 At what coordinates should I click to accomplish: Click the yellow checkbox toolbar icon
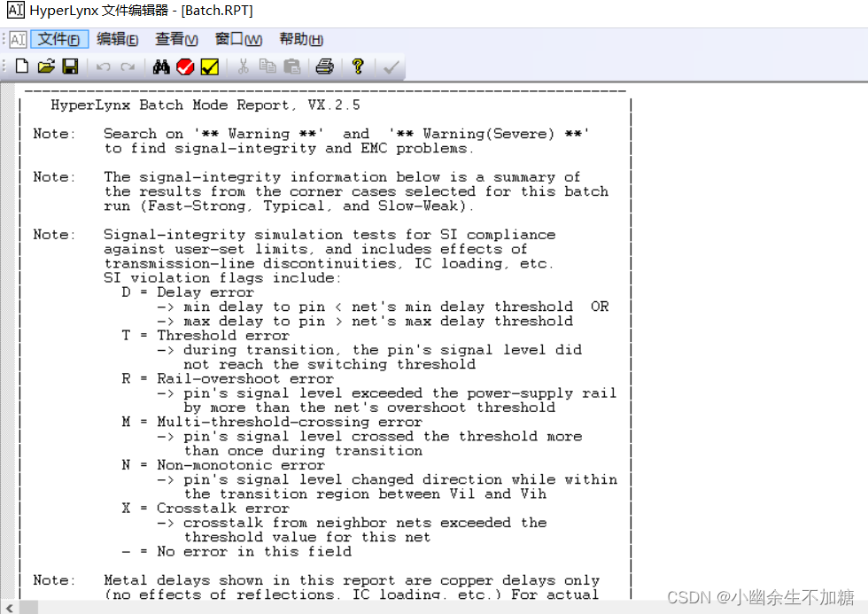tap(210, 67)
